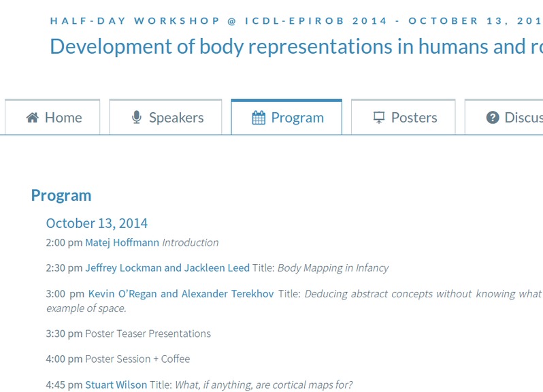Image resolution: width=543 pixels, height=392 pixels.
Task: Click the Poster Teaser Presentations entry
Action: pyautogui.click(x=148, y=333)
